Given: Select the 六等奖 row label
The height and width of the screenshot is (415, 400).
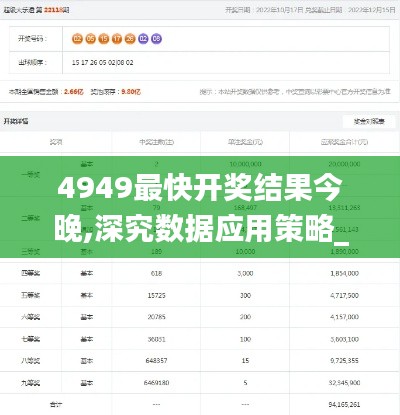Looking at the screenshot, I should click(30, 317).
